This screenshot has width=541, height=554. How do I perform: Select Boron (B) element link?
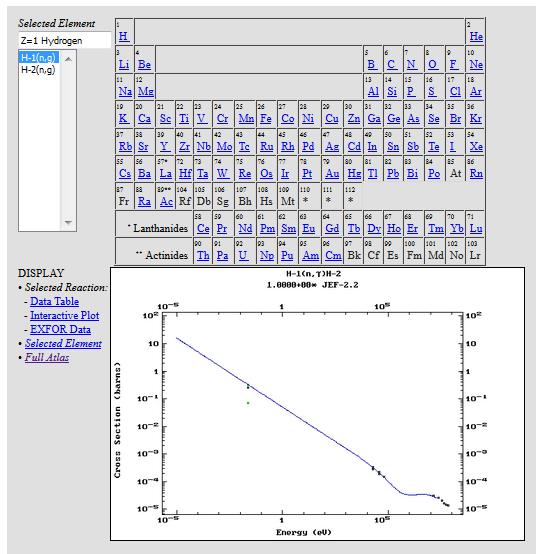(x=371, y=64)
